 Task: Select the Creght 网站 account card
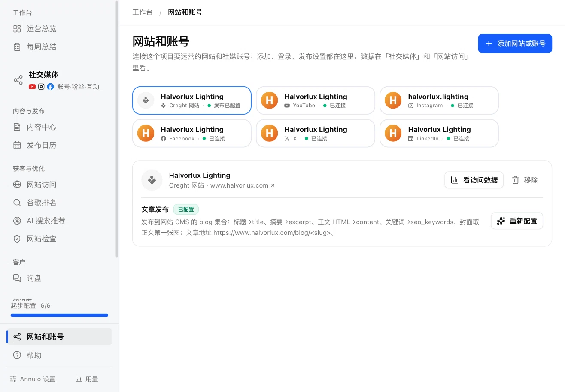click(x=192, y=100)
